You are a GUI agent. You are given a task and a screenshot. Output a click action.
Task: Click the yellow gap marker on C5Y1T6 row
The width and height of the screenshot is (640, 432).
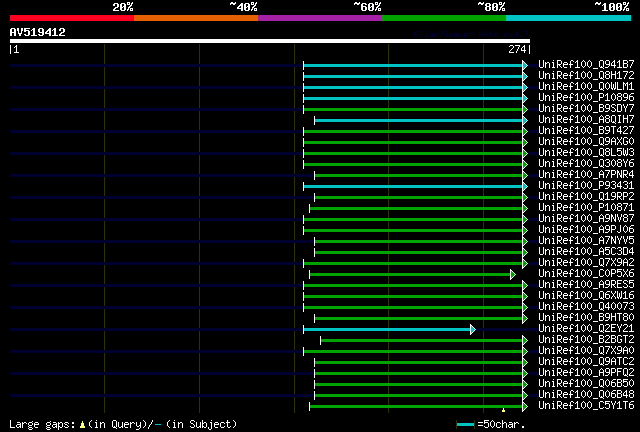click(x=503, y=410)
